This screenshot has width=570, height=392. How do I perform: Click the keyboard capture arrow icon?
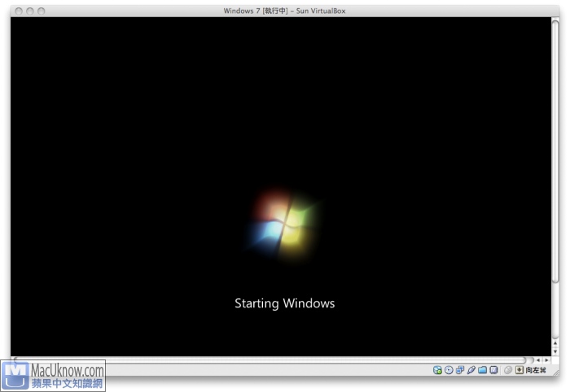pyautogui.click(x=520, y=370)
